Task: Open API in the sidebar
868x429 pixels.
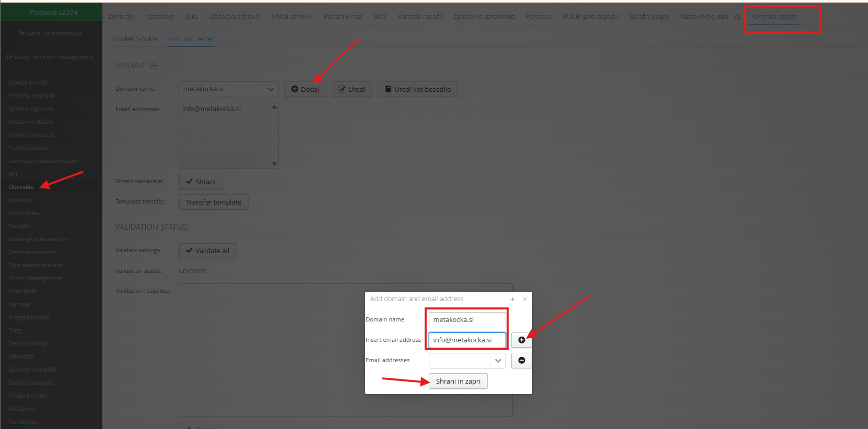Action: (x=13, y=174)
